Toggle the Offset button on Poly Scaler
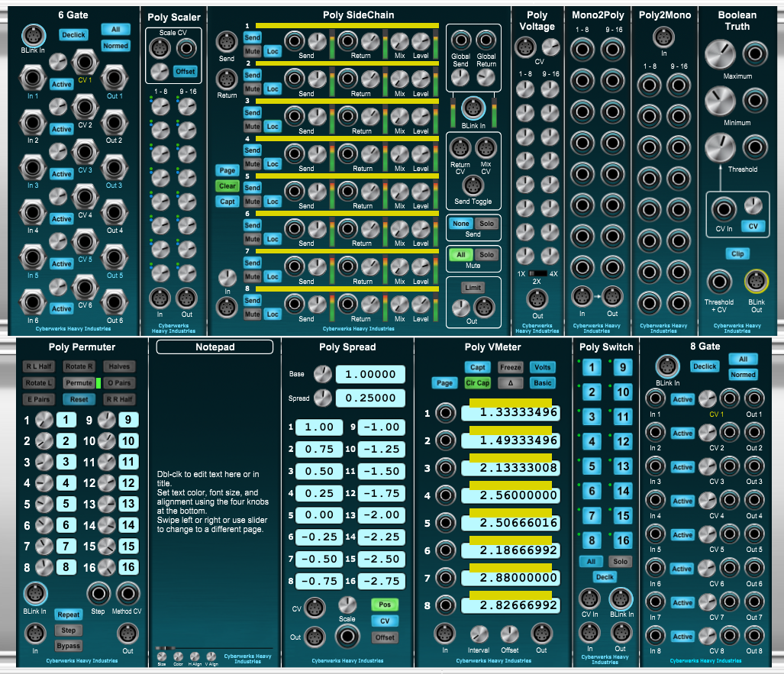The width and height of the screenshot is (784, 674). (x=185, y=72)
